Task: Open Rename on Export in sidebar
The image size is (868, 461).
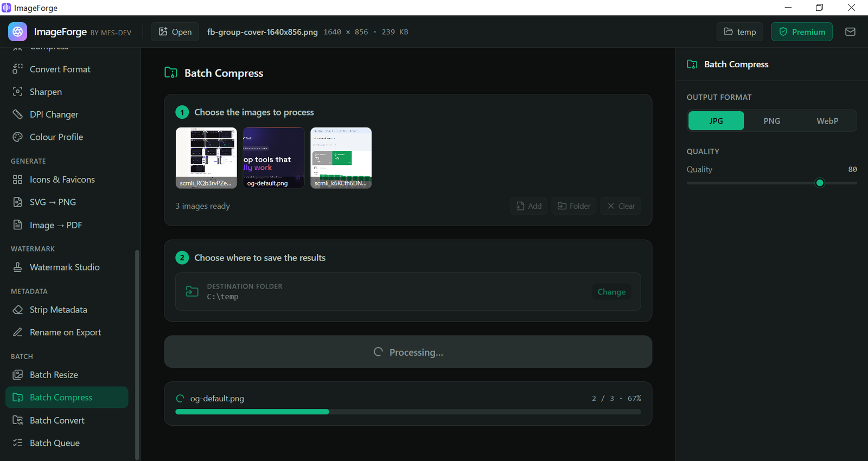Action: pos(67,332)
